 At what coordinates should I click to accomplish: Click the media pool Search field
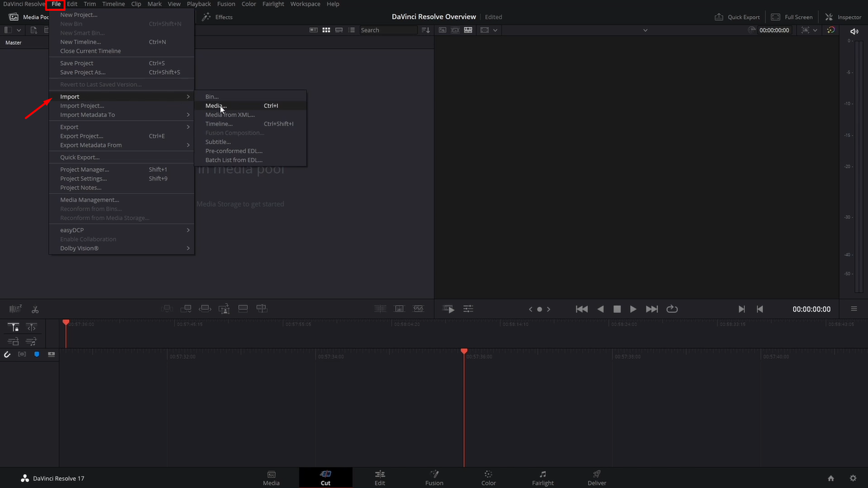point(387,30)
